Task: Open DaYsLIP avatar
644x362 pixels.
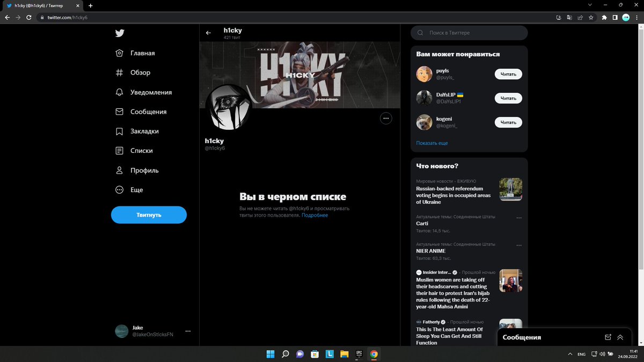Action: (x=424, y=98)
